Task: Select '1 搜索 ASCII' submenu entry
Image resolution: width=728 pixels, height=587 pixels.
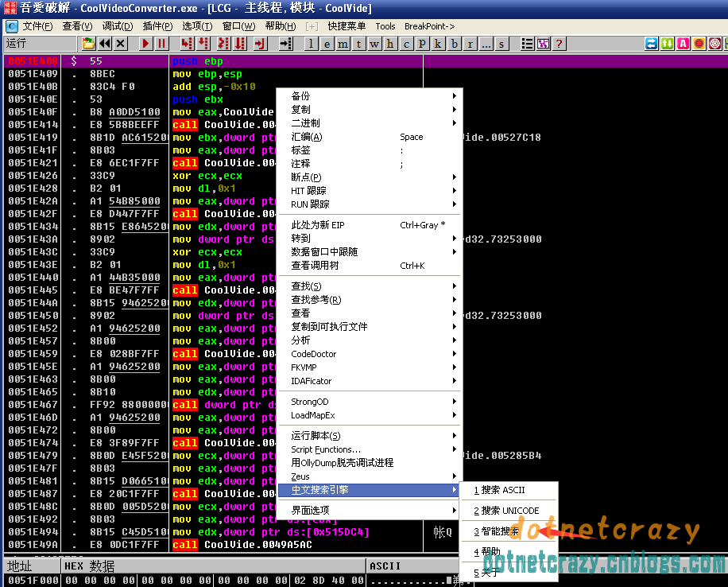Action: (509, 490)
